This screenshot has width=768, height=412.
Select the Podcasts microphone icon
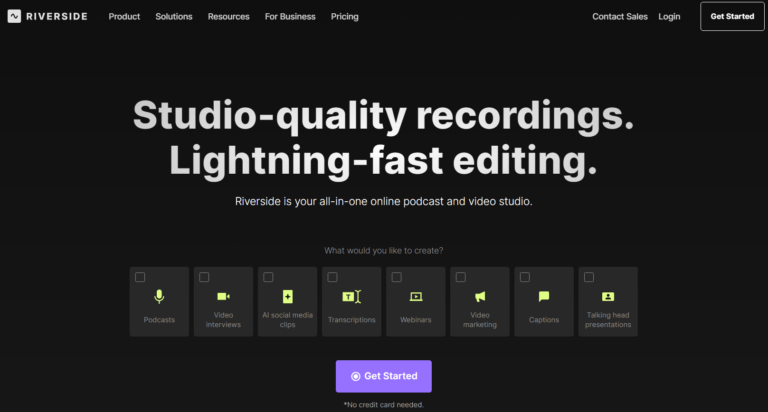coord(159,296)
